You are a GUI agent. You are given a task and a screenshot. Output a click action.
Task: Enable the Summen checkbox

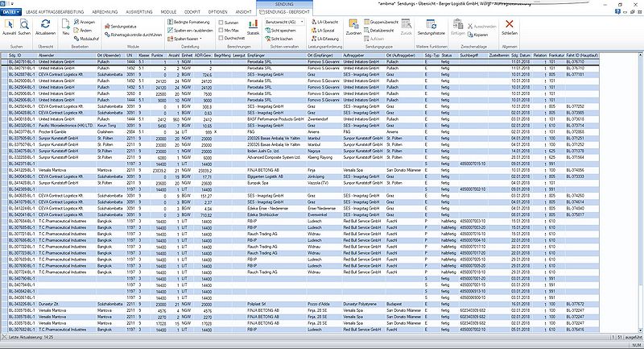(x=221, y=23)
